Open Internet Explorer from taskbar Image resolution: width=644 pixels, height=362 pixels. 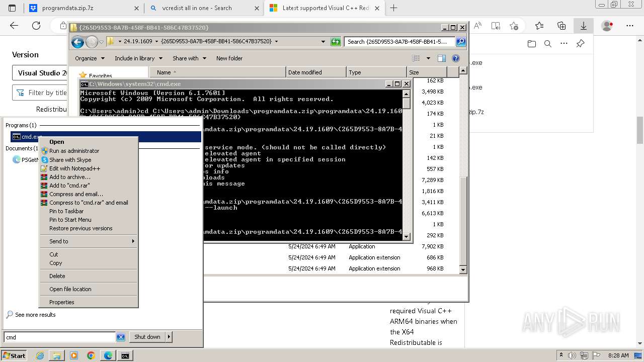point(40,355)
